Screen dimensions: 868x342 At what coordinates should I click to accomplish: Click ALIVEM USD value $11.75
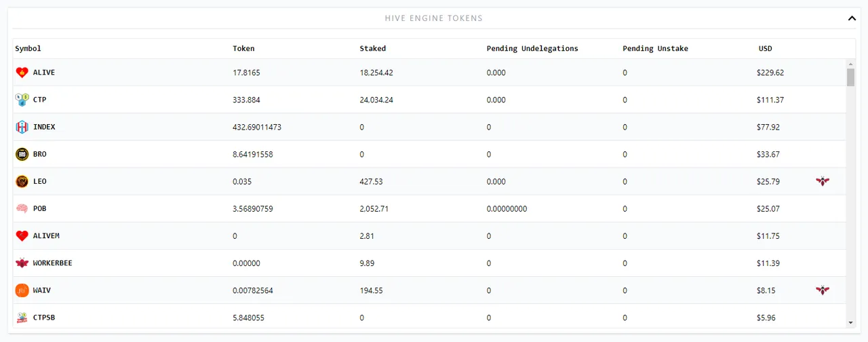pos(768,235)
